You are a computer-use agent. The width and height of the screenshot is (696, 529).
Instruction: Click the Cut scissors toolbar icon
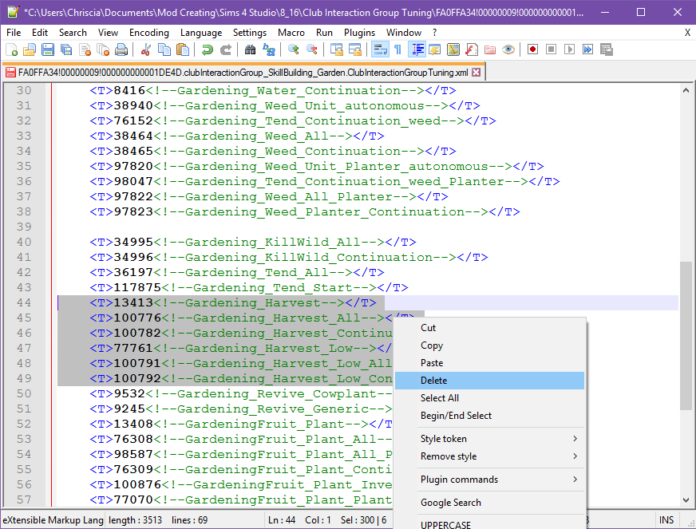pos(146,49)
